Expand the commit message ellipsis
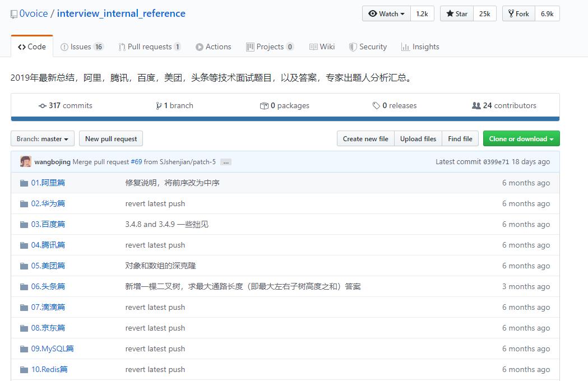 [x=225, y=162]
